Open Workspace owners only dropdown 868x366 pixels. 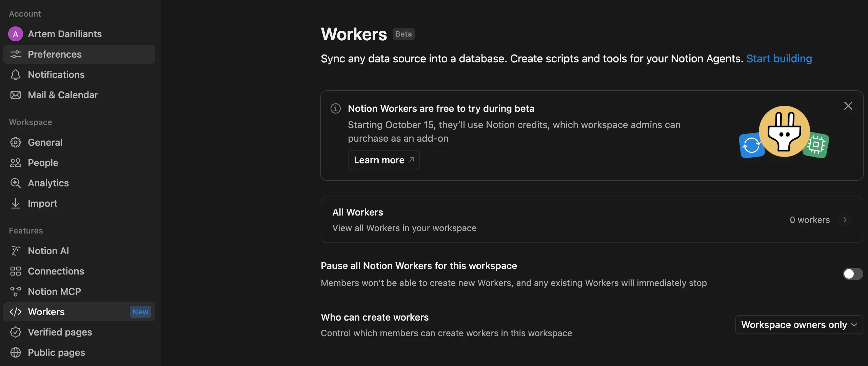(x=799, y=325)
